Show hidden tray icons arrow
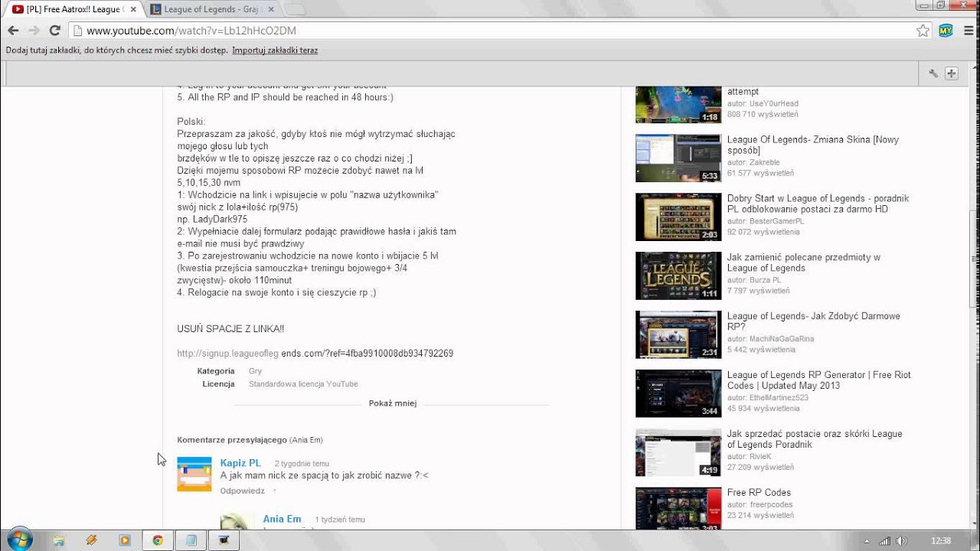Viewport: 980px width, 551px height. [866, 541]
